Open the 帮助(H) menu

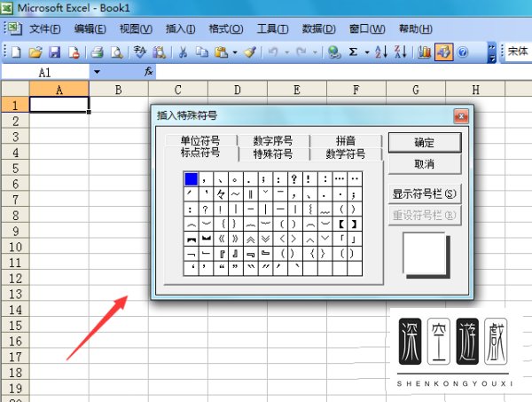point(416,29)
